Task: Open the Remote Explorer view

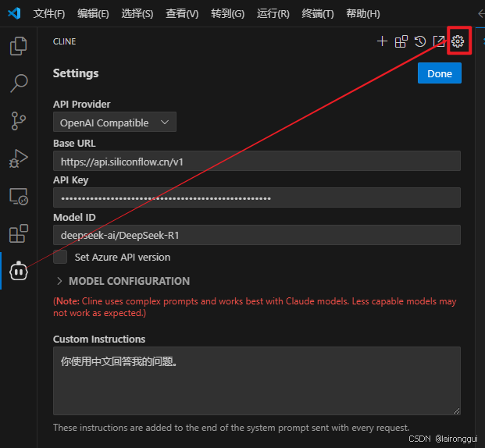Action: pyautogui.click(x=19, y=197)
